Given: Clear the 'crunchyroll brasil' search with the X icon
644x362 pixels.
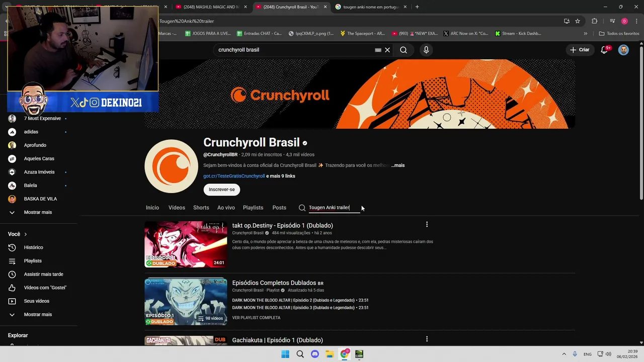Looking at the screenshot, I should coord(387,50).
